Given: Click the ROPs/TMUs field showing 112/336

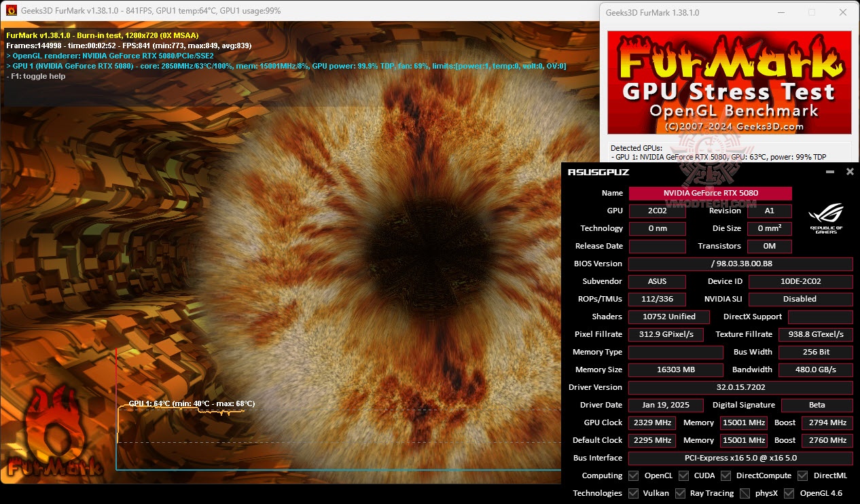Looking at the screenshot, I should [x=657, y=299].
